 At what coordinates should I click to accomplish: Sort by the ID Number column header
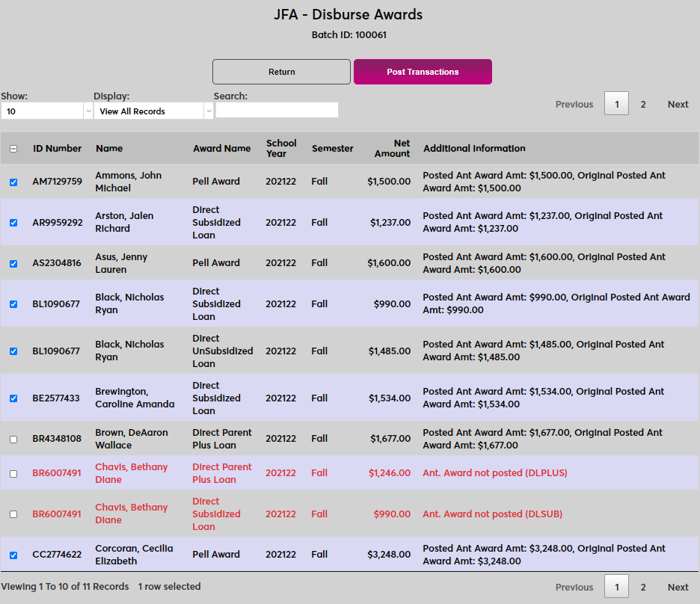pos(57,148)
